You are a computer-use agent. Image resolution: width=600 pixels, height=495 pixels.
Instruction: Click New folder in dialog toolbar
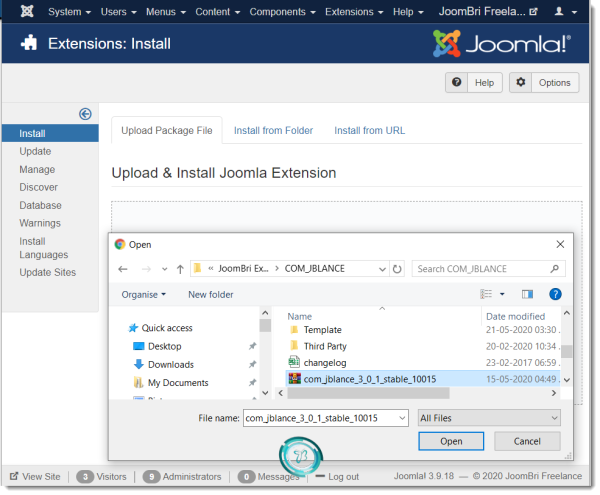211,295
